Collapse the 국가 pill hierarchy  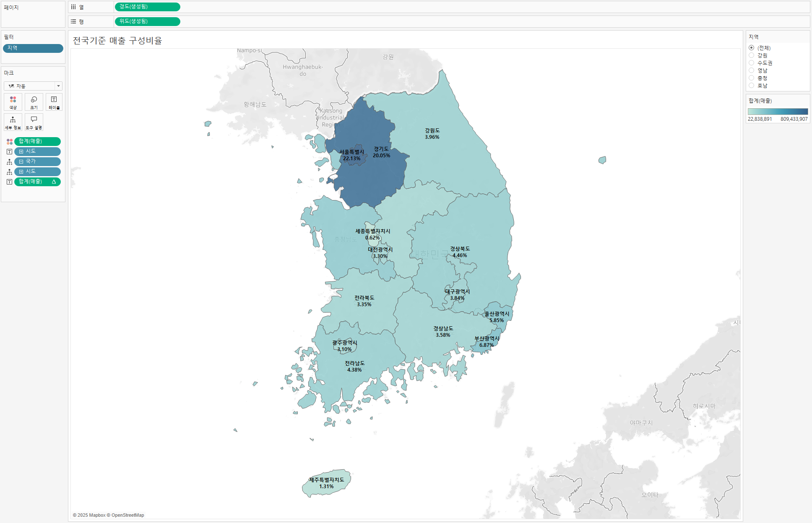[21, 162]
